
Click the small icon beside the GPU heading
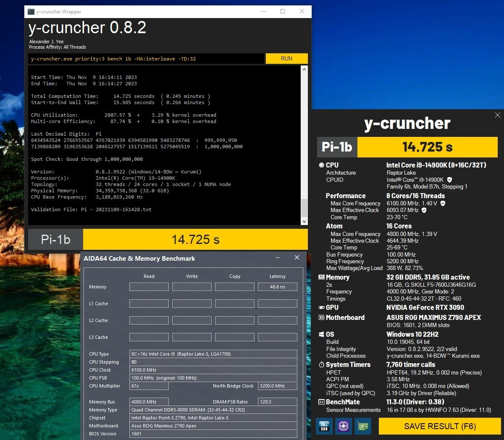coord(321,308)
